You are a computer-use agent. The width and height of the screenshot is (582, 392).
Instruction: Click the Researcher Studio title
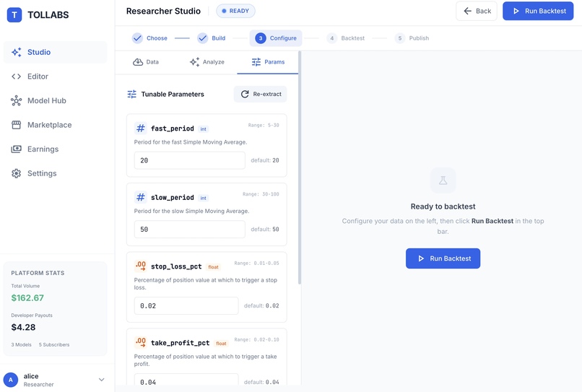click(163, 11)
